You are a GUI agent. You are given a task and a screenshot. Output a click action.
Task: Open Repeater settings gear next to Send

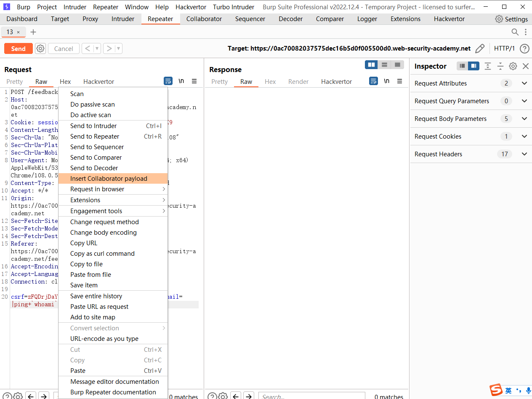point(40,48)
